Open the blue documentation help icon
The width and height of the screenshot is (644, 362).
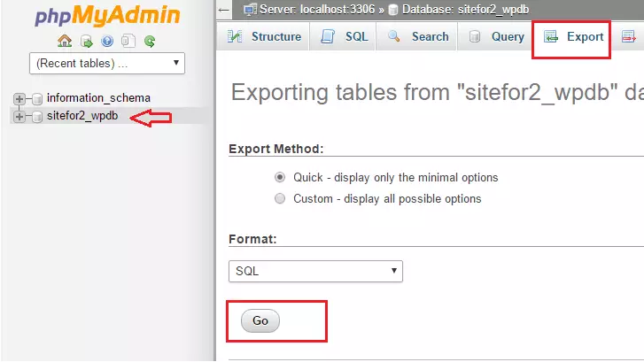coord(107,41)
